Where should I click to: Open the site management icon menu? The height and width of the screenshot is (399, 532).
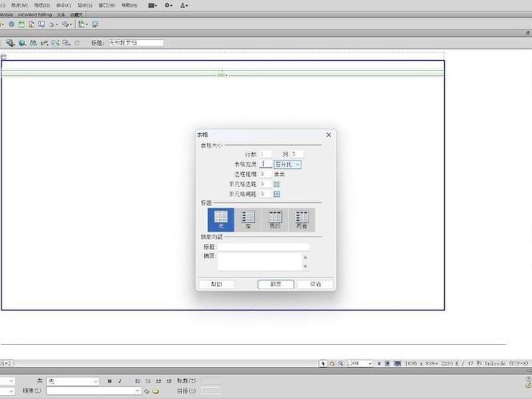pos(184,5)
